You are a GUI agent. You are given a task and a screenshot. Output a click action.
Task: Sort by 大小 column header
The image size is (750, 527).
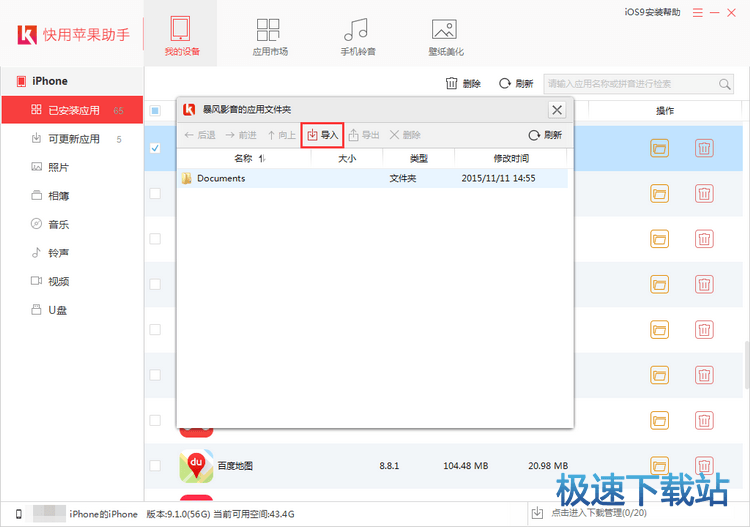coord(347,158)
